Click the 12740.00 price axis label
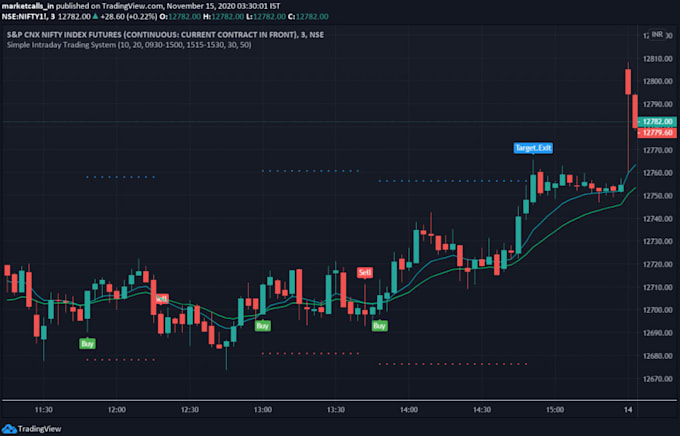680x436 pixels. pyautogui.click(x=657, y=219)
